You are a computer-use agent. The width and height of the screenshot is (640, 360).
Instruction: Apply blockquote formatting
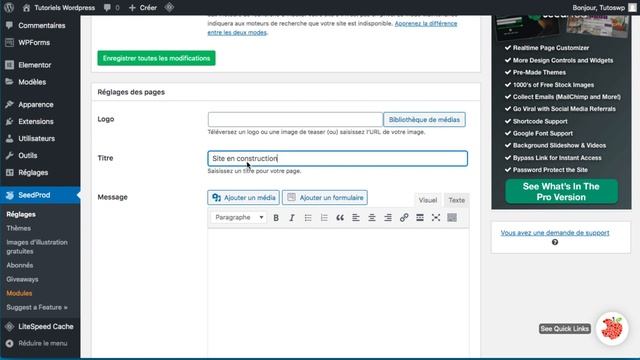click(x=340, y=218)
